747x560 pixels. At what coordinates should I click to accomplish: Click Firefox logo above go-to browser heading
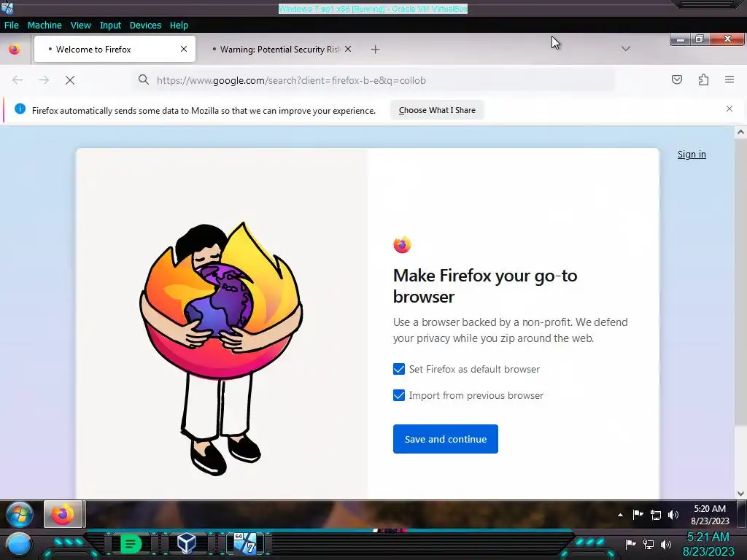[x=402, y=245]
